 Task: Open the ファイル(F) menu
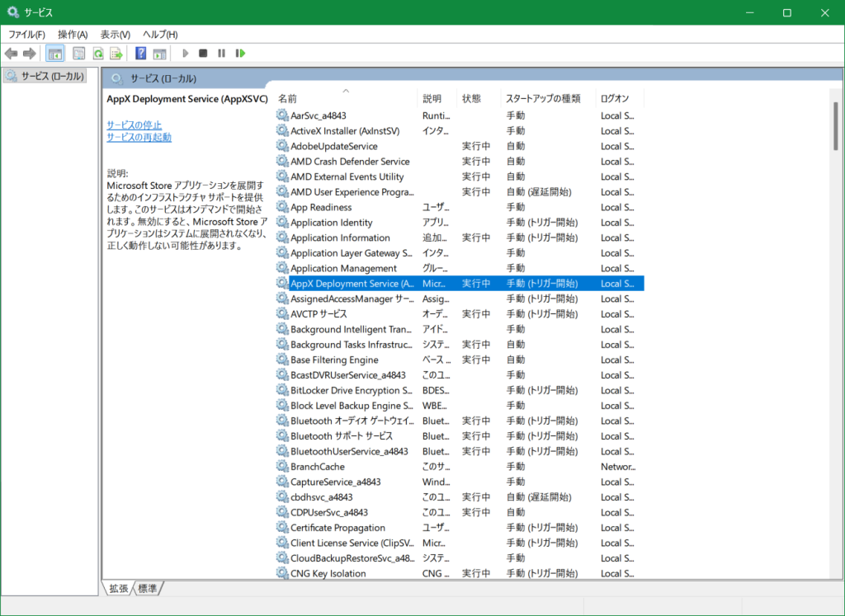pyautogui.click(x=26, y=35)
